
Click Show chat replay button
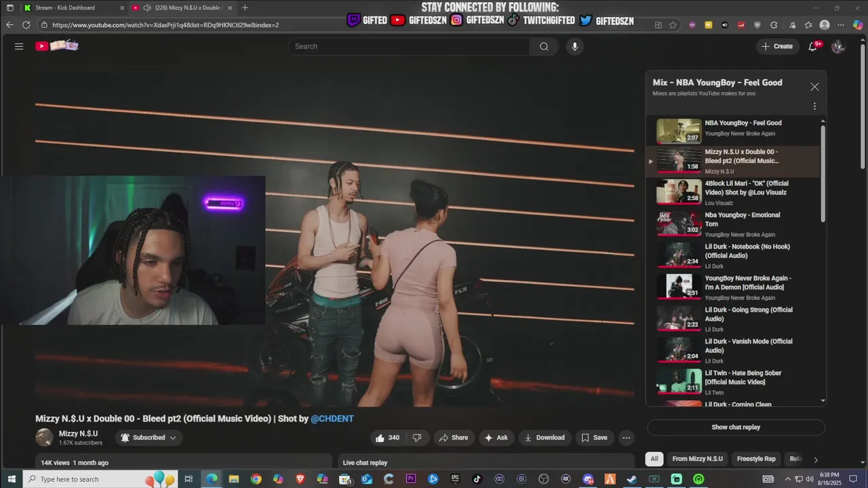[x=736, y=428]
